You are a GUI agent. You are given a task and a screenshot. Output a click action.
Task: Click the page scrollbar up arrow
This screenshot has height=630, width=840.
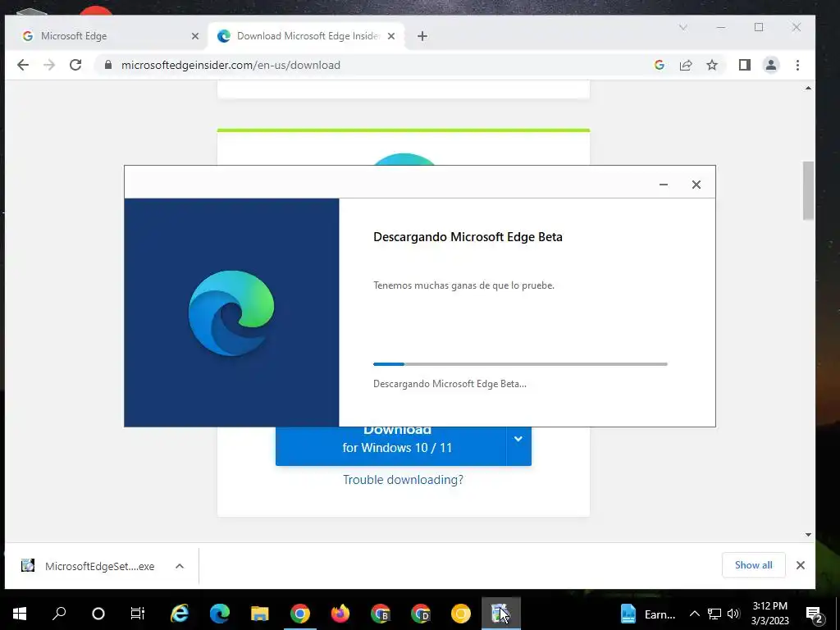pos(808,88)
